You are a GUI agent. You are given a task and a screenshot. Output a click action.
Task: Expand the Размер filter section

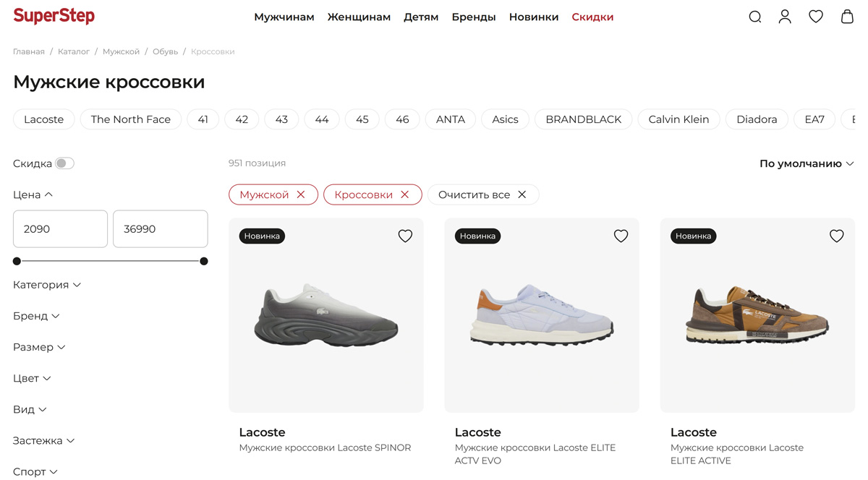click(x=39, y=347)
